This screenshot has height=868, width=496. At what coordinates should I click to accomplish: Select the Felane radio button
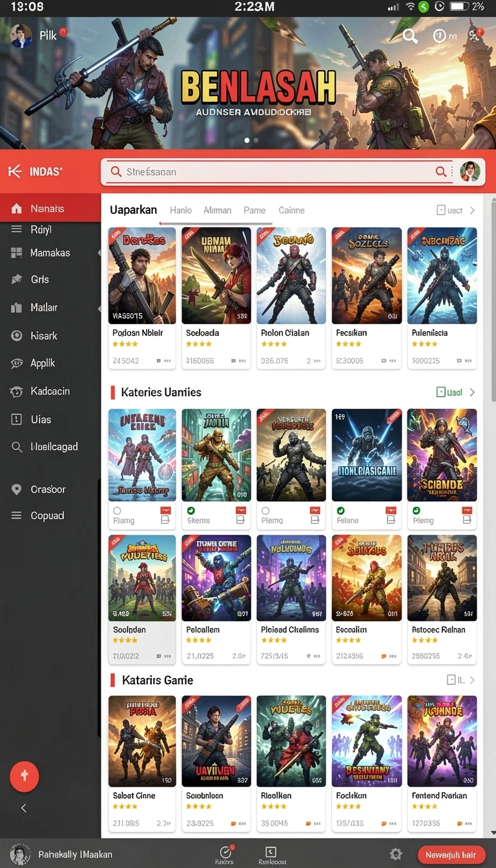coord(340,511)
